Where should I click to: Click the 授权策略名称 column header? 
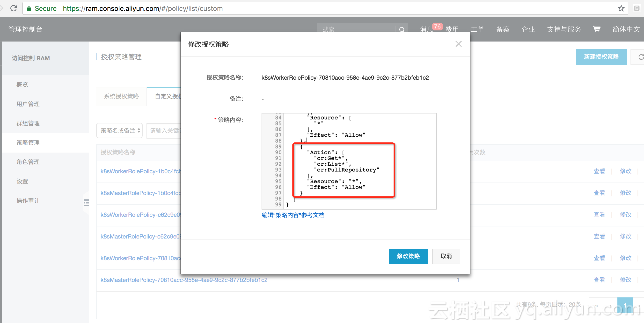coord(118,152)
